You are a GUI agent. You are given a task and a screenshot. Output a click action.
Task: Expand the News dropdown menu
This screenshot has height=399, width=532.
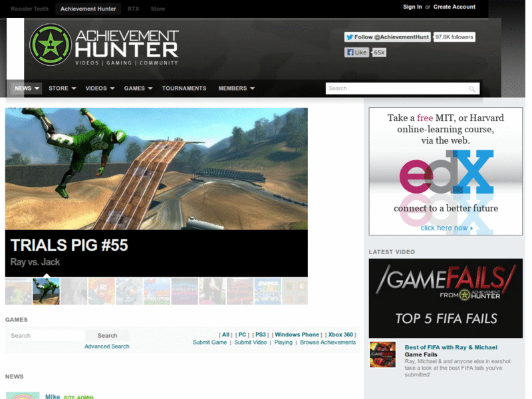(x=27, y=88)
